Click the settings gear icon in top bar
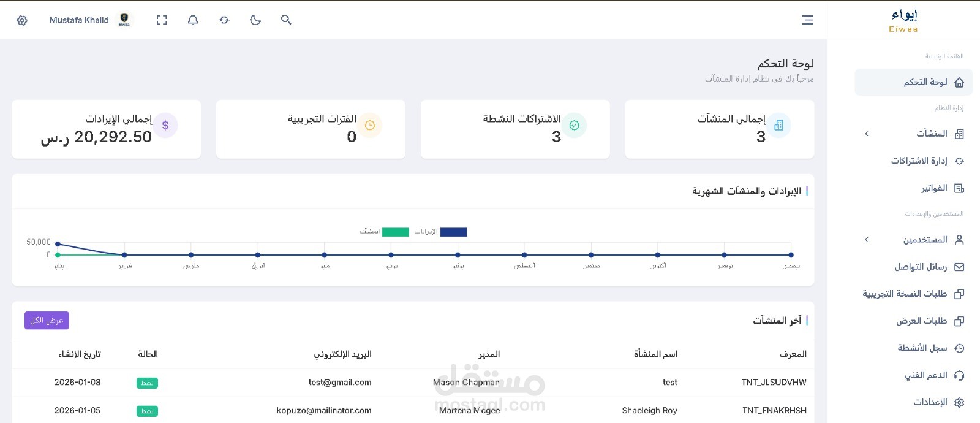Viewport: 980px width, 423px height. (22, 20)
